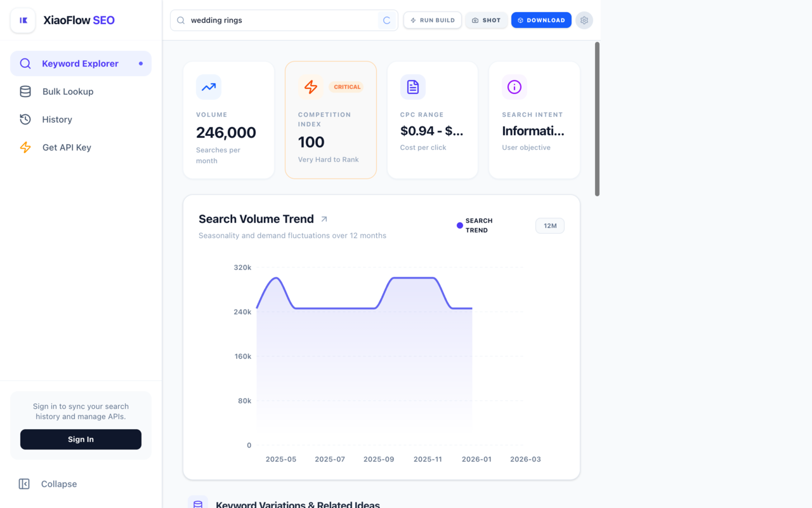Screen dimensions: 812x508
Task: Click the search magnifier in the query field
Action: click(180, 20)
